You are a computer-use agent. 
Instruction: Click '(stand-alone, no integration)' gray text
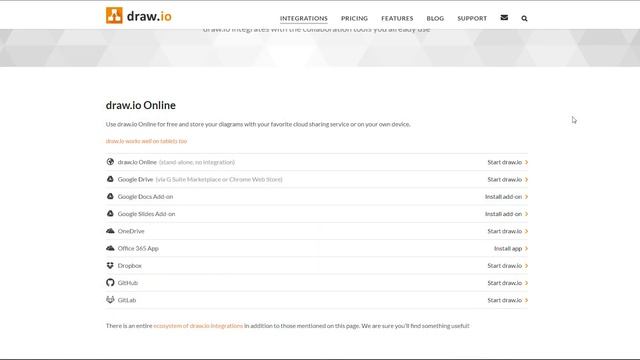pyautogui.click(x=197, y=162)
